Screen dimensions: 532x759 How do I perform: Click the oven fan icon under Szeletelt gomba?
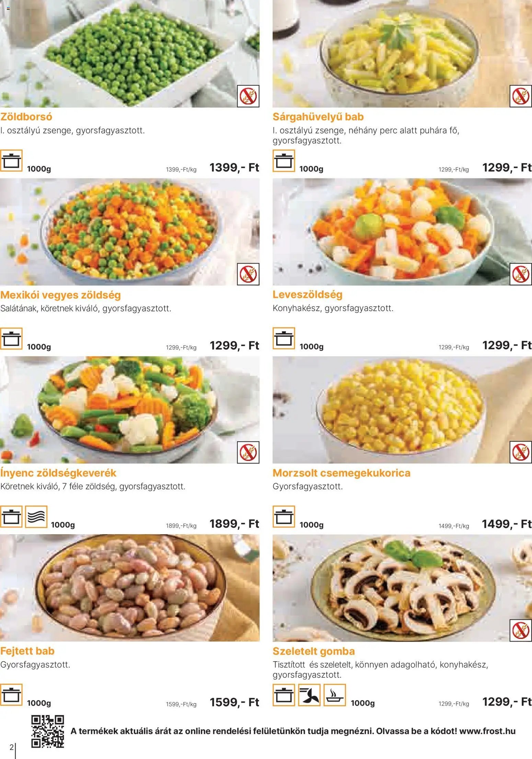point(309,695)
